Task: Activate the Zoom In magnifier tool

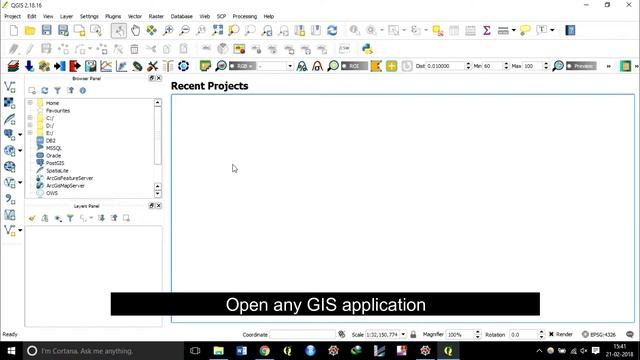Action: click(168, 31)
